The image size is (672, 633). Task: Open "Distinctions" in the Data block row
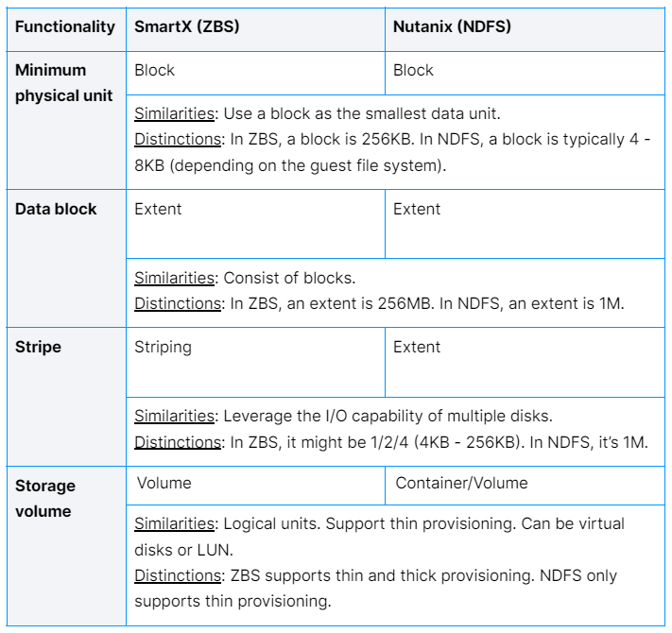tap(175, 303)
